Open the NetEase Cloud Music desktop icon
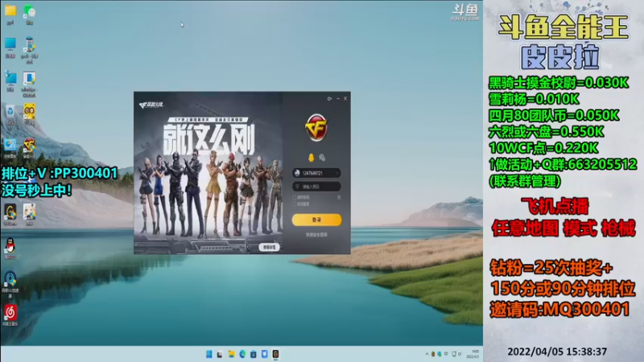The width and height of the screenshot is (644, 362). (10, 312)
